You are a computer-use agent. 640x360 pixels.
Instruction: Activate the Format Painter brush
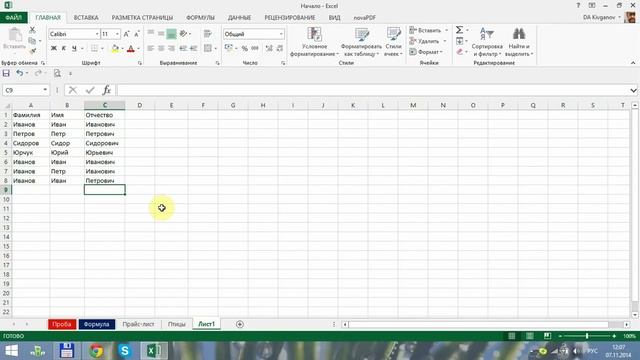pyautogui.click(x=32, y=51)
